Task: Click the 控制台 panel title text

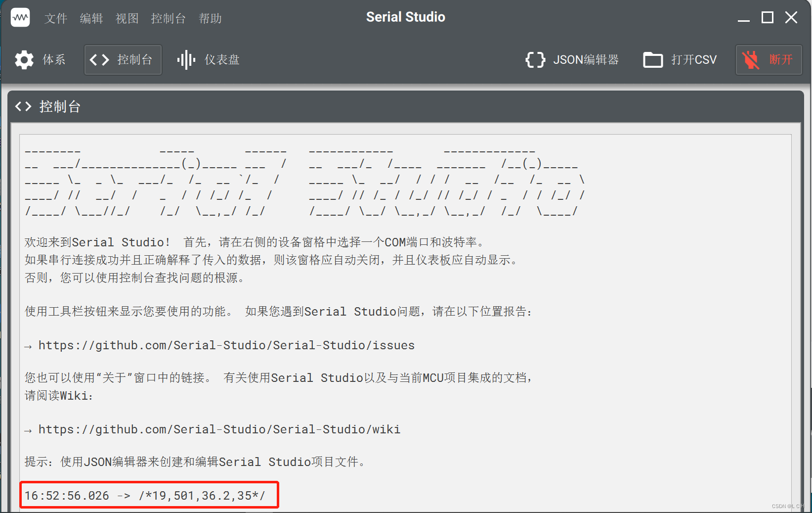Action: click(60, 106)
